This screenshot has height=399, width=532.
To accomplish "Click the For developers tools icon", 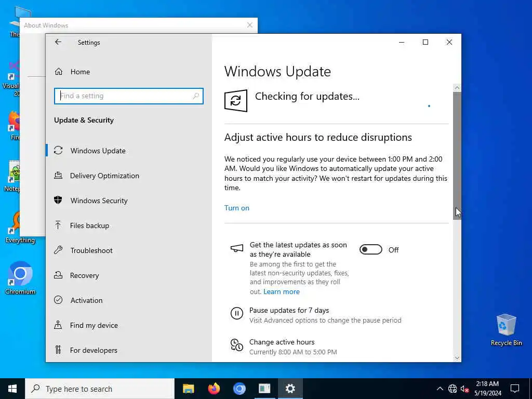I will (x=58, y=350).
